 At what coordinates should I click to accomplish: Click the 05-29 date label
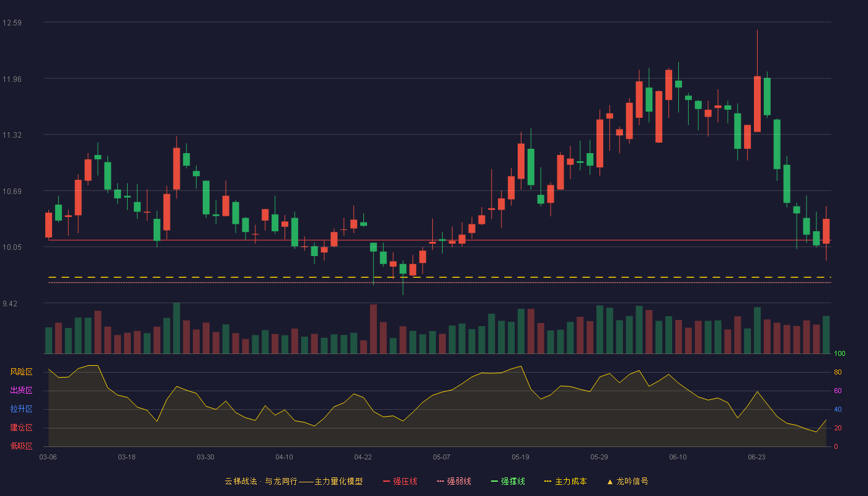(599, 457)
